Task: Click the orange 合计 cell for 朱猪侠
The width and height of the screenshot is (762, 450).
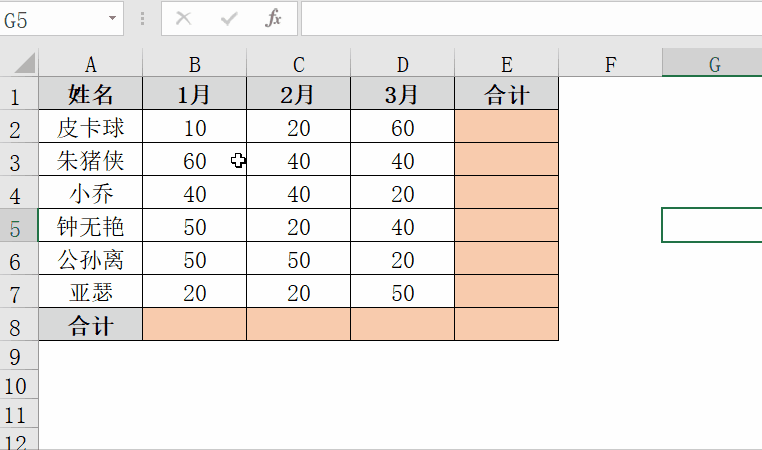Action: pyautogui.click(x=507, y=161)
